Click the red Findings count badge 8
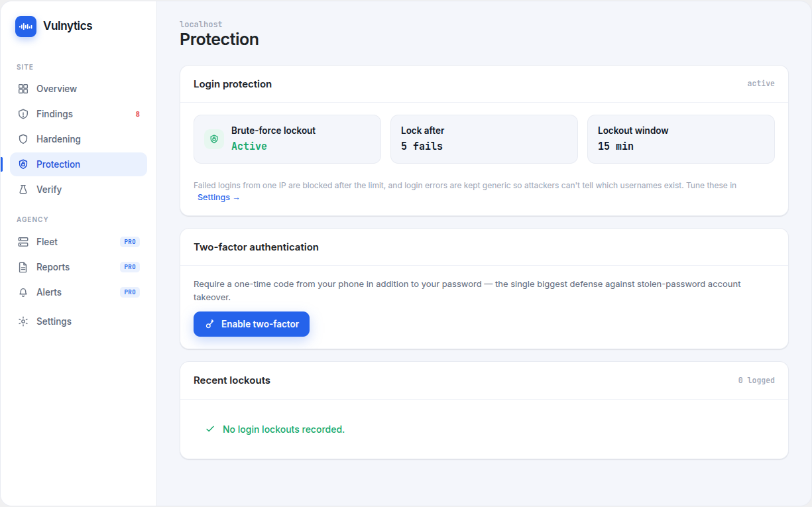The height and width of the screenshot is (507, 812). 138,114
